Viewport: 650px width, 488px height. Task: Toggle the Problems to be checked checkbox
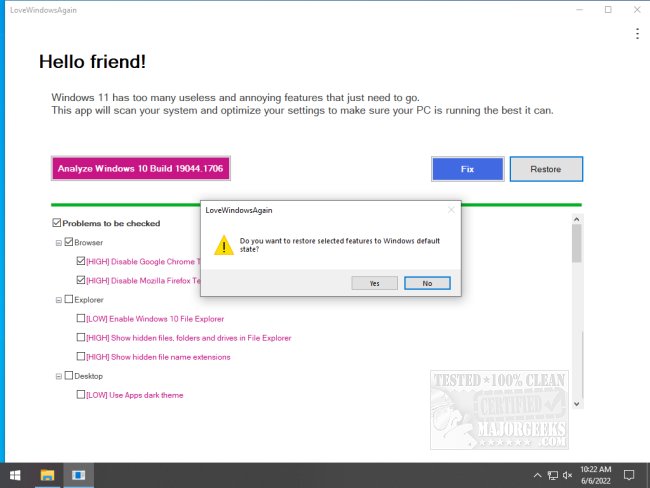(x=57, y=223)
